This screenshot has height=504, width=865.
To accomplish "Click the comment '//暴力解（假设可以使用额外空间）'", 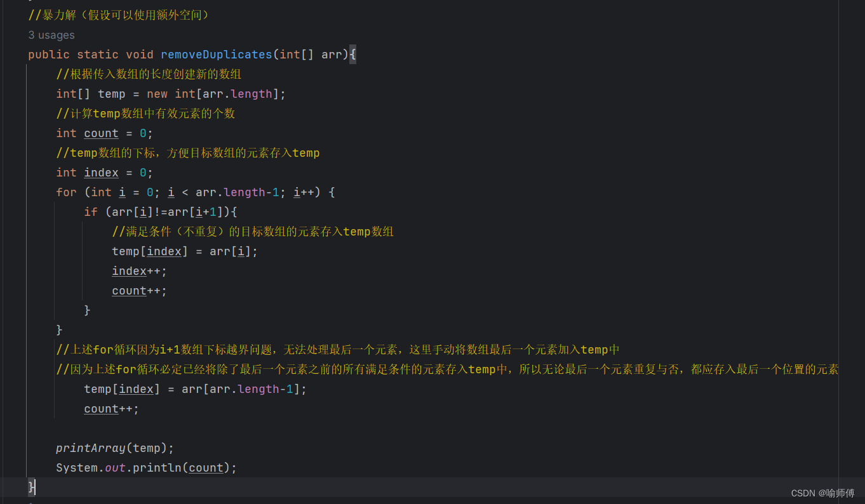I will click(x=119, y=15).
